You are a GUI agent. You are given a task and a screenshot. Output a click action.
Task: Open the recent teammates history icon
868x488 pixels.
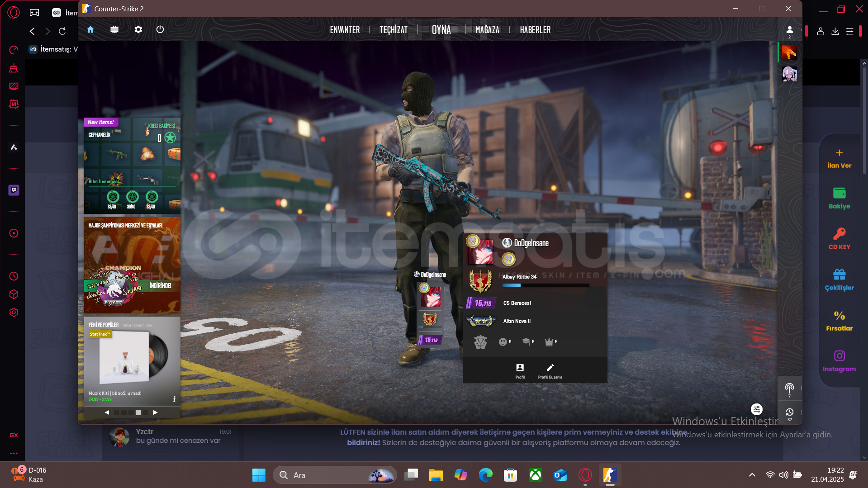tap(789, 414)
